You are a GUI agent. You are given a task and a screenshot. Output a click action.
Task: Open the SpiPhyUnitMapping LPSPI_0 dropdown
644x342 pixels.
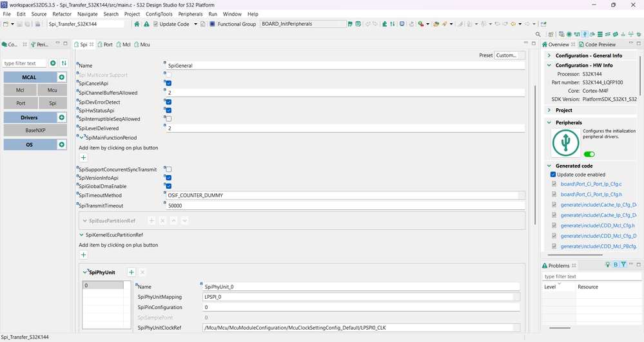pyautogui.click(x=362, y=297)
